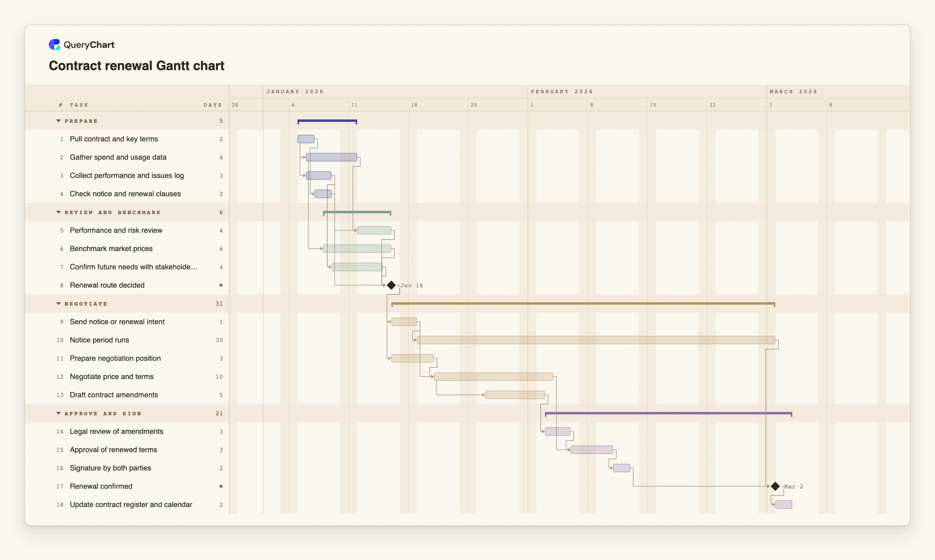Click the Renewal confirmed task name
The width and height of the screenshot is (935, 560).
coord(101,487)
